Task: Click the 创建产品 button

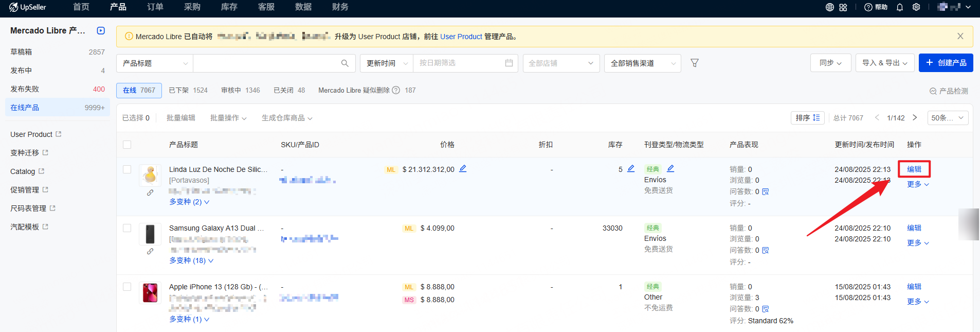Action: 946,63
